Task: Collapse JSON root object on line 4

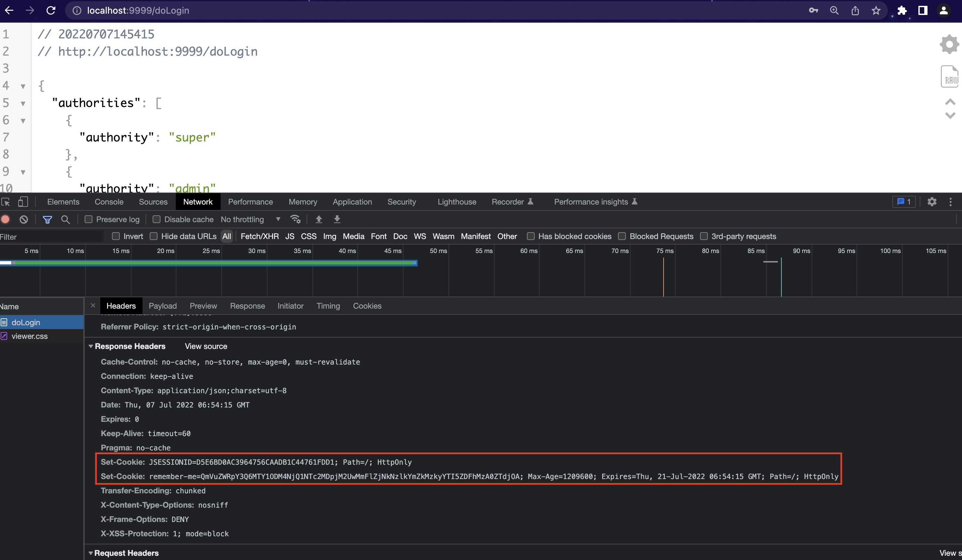Action: [x=23, y=87]
